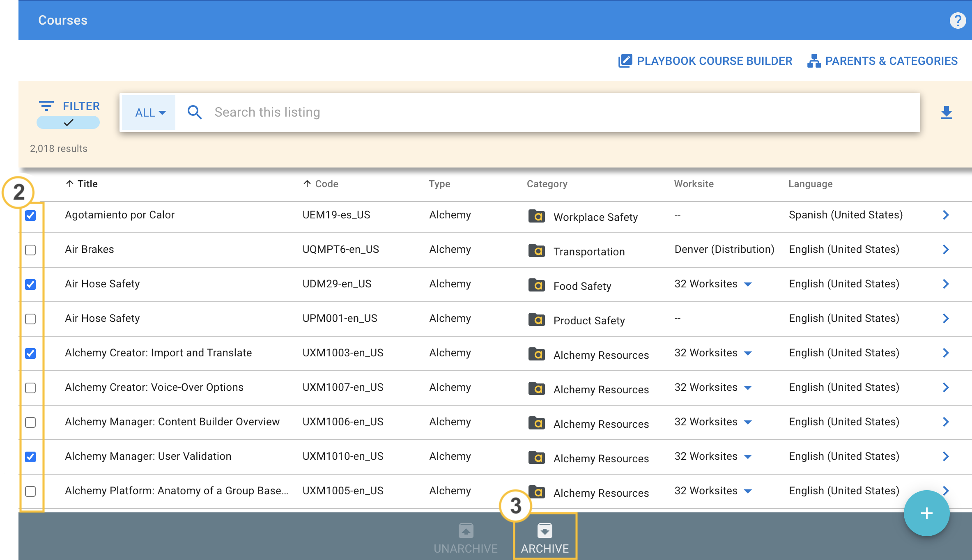Click the Alchemy Resources icon beside UXM1003-en_US
Image resolution: width=972 pixels, height=560 pixels.
coord(537,354)
